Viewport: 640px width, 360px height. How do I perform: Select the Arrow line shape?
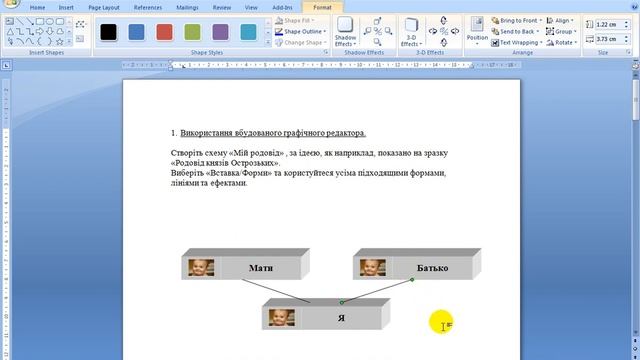point(30,21)
